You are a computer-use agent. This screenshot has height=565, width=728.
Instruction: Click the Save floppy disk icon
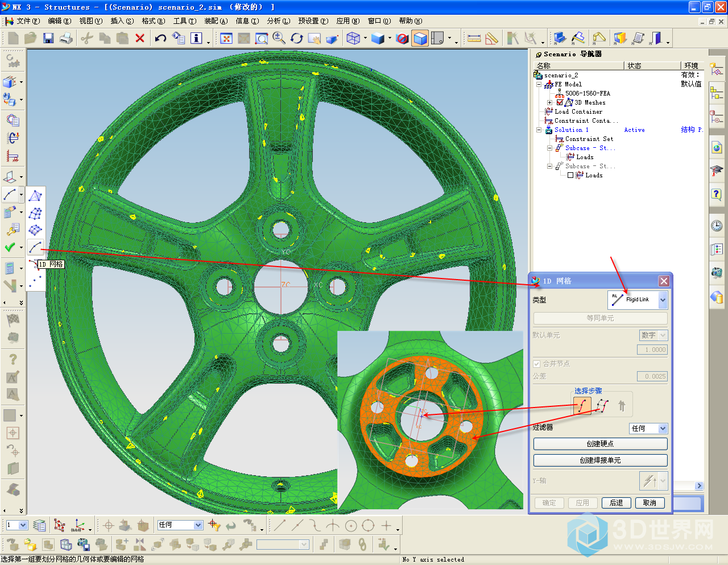coord(48,38)
